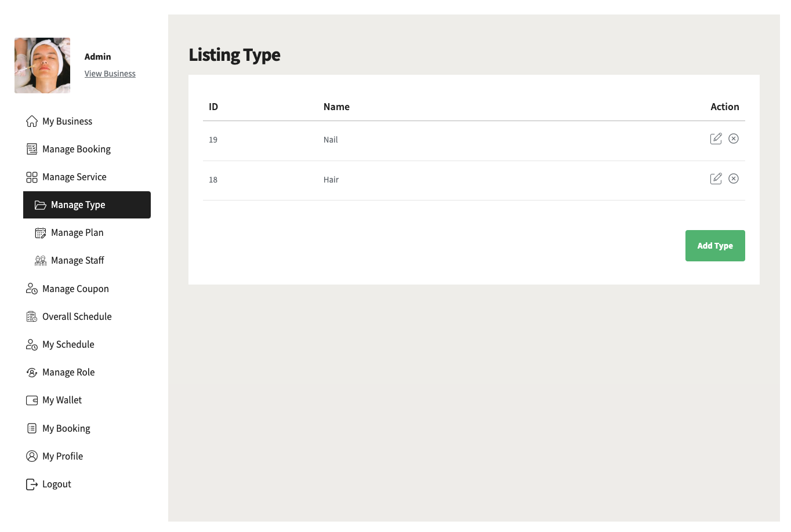Go to Manage Staff page

click(x=77, y=261)
